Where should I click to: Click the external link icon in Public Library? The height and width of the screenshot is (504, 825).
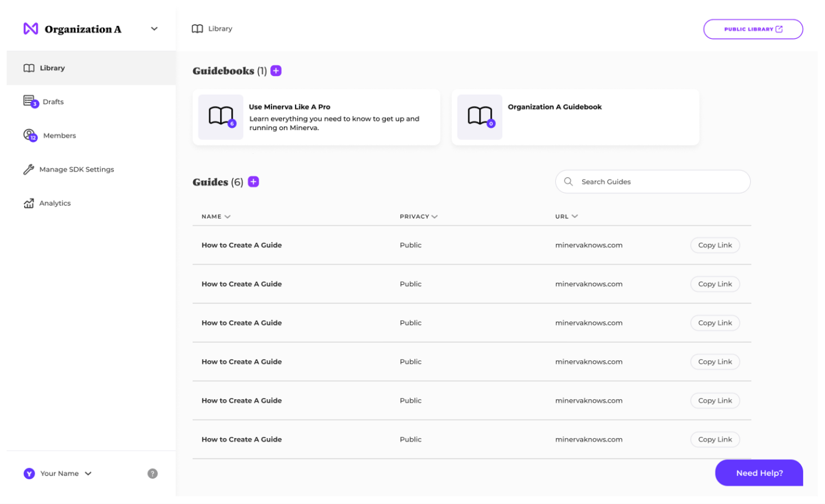[779, 29]
